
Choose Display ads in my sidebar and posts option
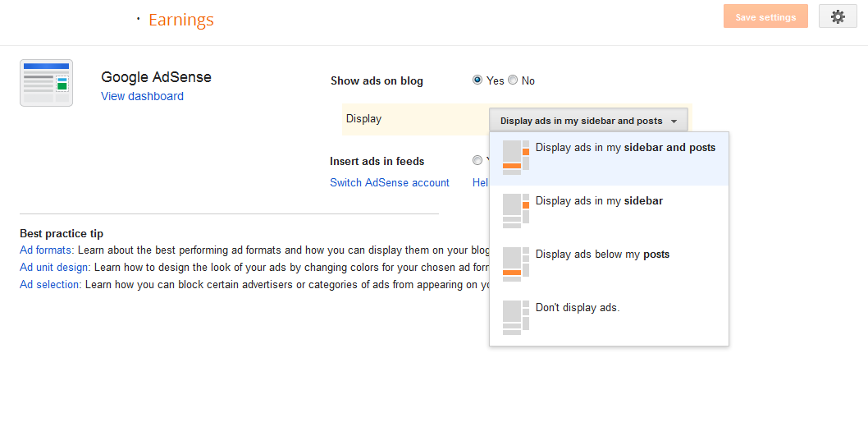pyautogui.click(x=609, y=158)
